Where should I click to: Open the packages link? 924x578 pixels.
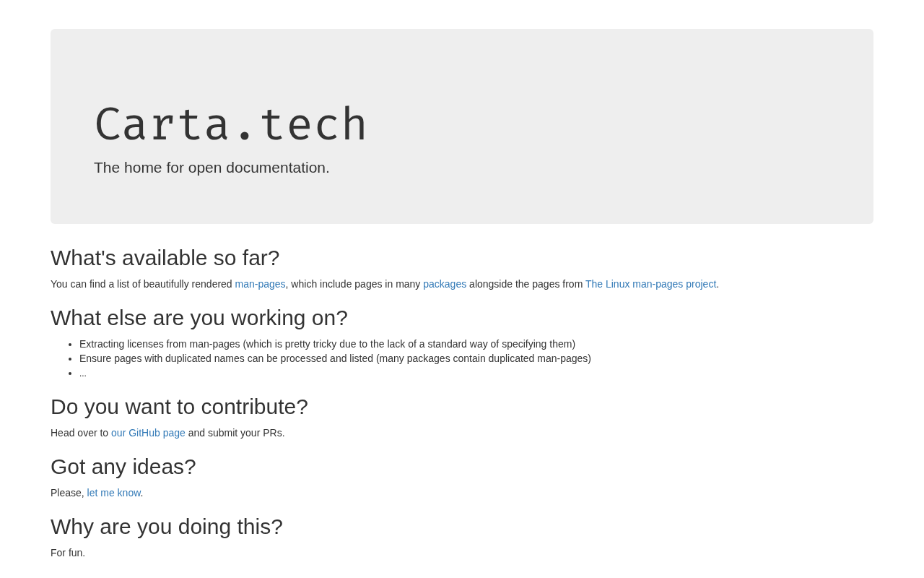point(445,284)
